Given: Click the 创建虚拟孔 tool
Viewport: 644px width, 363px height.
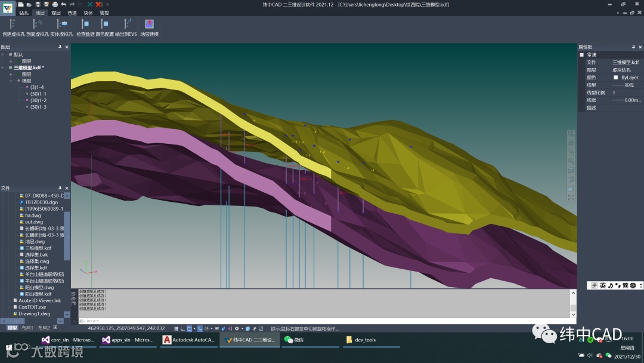Looking at the screenshot, I should pyautogui.click(x=13, y=27).
